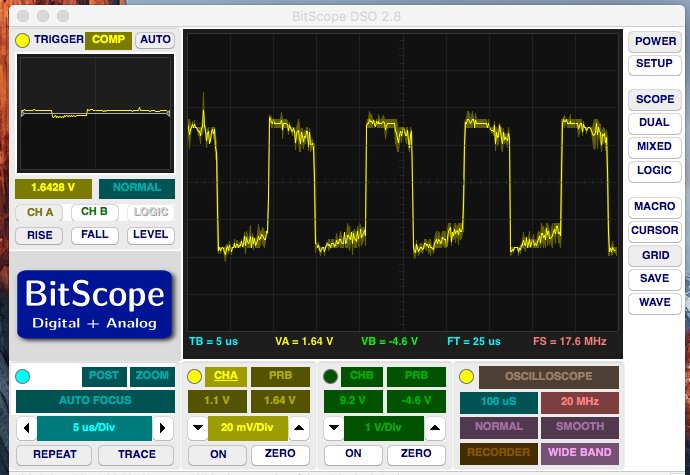Click the WAVE button

click(x=655, y=303)
